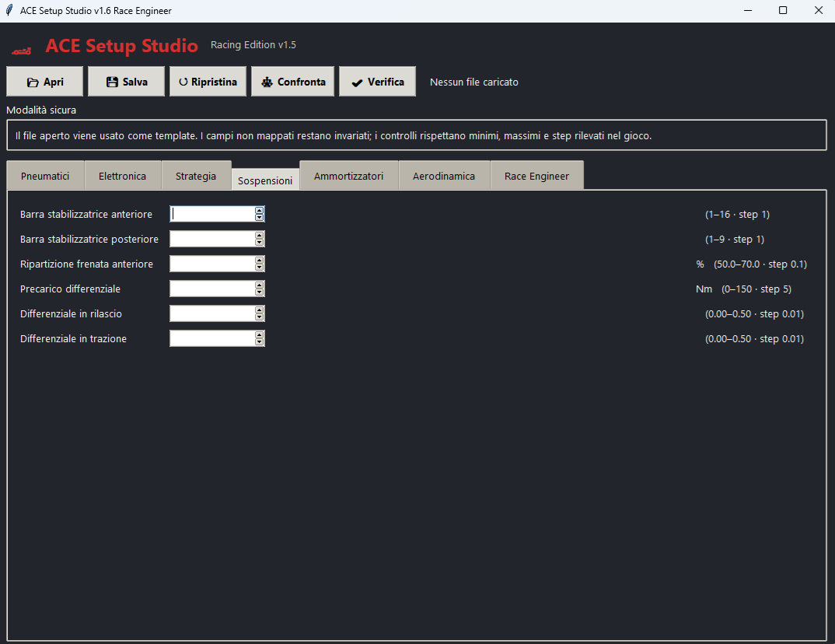
Task: Maximize the ACE Setup Studio window
Action: point(783,10)
